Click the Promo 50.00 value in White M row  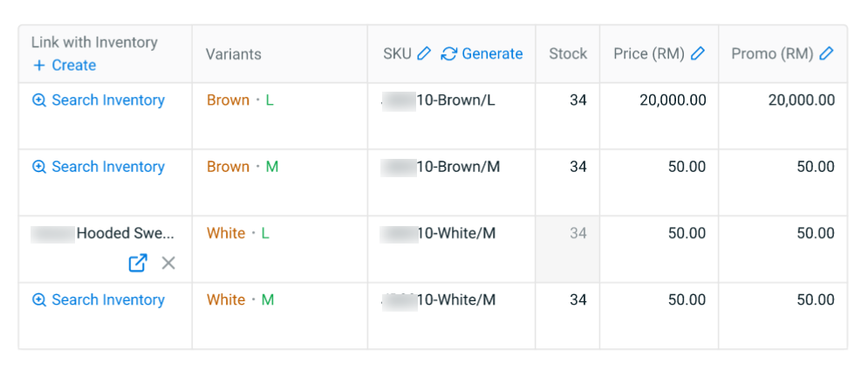[816, 299]
